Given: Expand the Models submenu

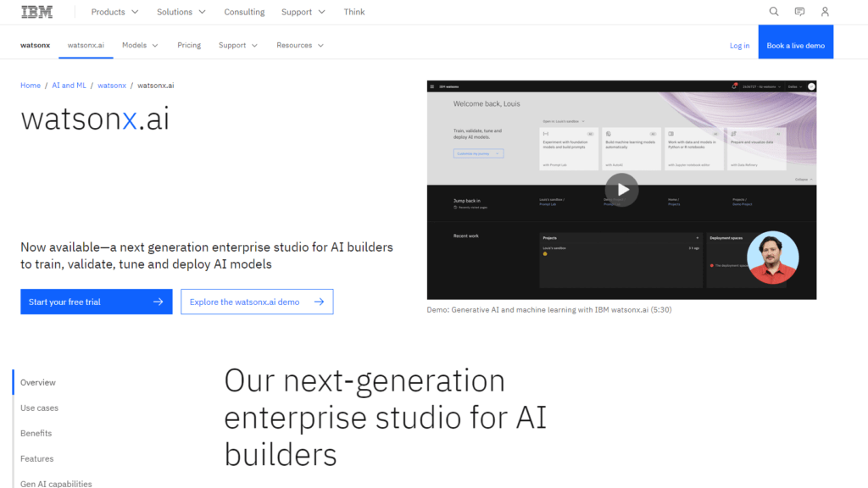Looking at the screenshot, I should point(140,45).
